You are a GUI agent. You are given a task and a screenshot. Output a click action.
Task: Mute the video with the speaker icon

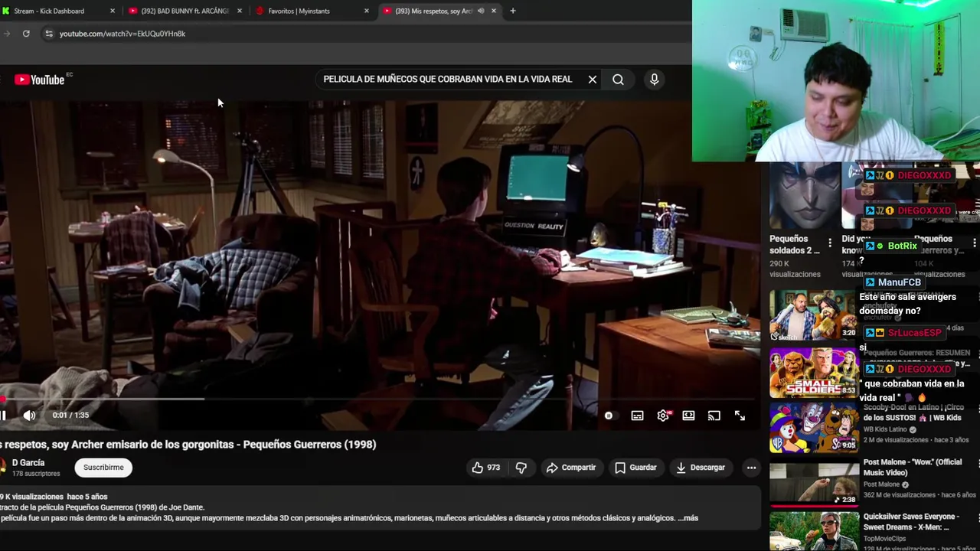coord(29,416)
